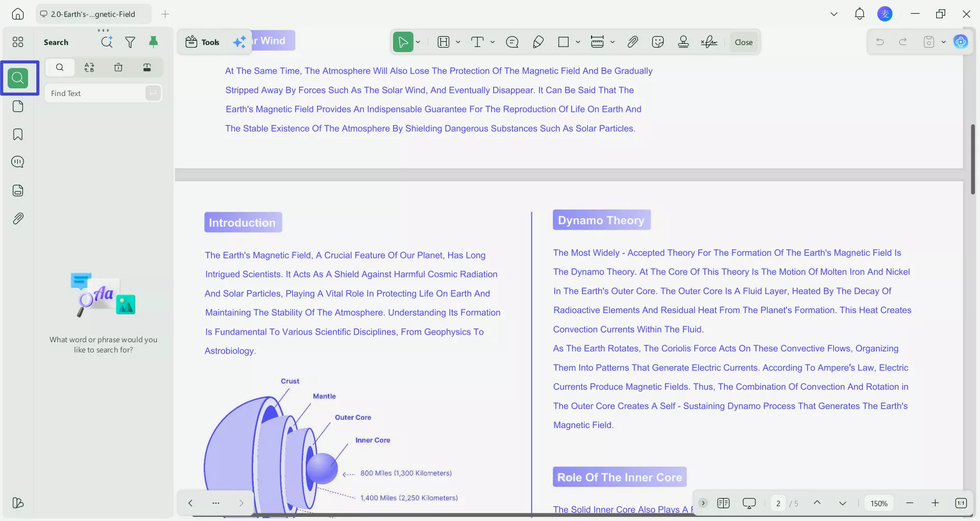Select the Rectangle shape tool
Image resolution: width=980 pixels, height=521 pixels.
point(563,42)
